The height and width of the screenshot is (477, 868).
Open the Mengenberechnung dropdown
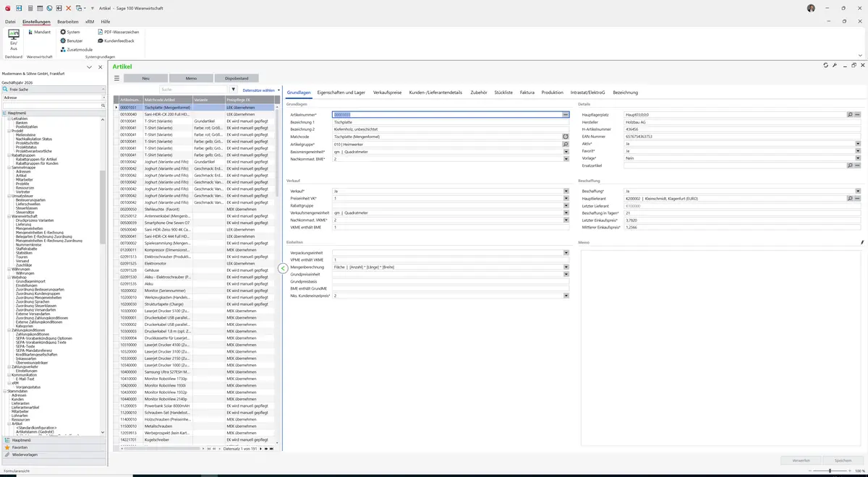(x=566, y=267)
